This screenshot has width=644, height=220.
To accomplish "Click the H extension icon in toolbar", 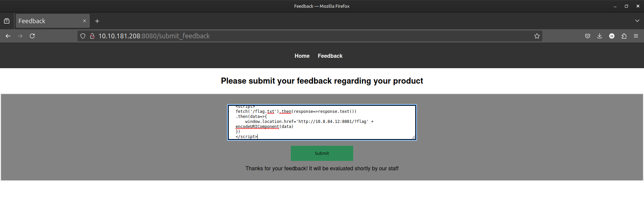I will tap(612, 36).
